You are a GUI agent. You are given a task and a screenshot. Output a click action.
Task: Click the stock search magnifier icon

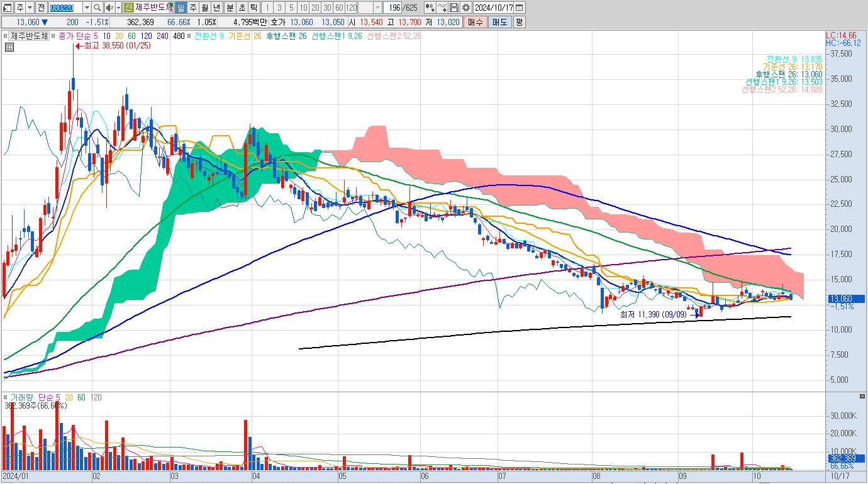tap(97, 8)
